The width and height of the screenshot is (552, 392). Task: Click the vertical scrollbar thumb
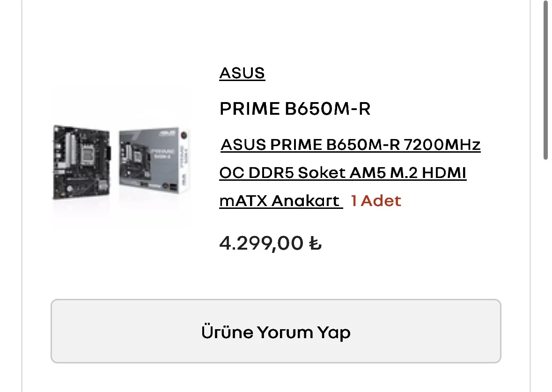click(x=545, y=80)
